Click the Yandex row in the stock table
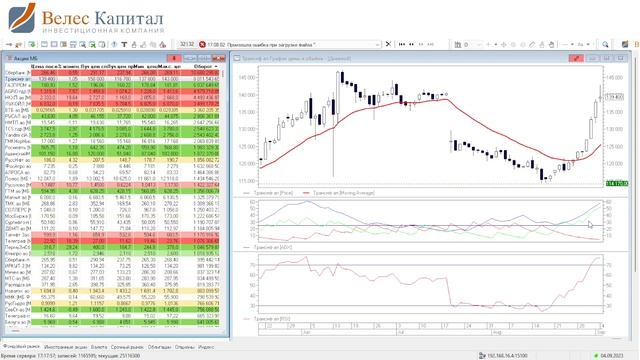 click(x=112, y=135)
